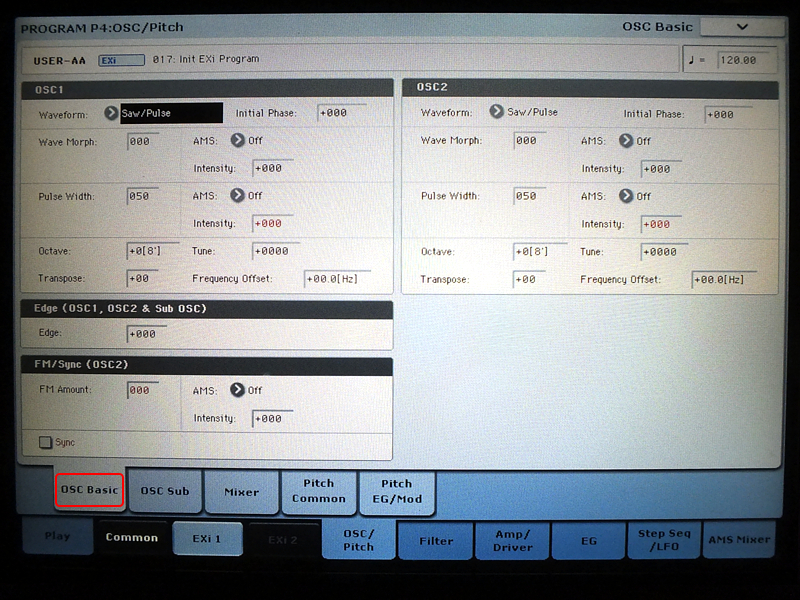
Task: Open OSC2 Wave Morph AMS popup arrow
Action: click(x=626, y=141)
